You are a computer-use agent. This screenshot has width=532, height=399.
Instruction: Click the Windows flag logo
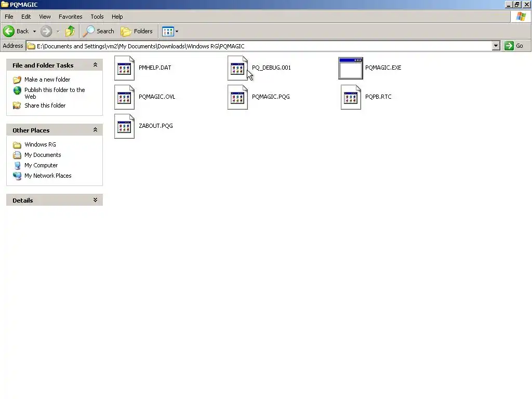coord(521,16)
